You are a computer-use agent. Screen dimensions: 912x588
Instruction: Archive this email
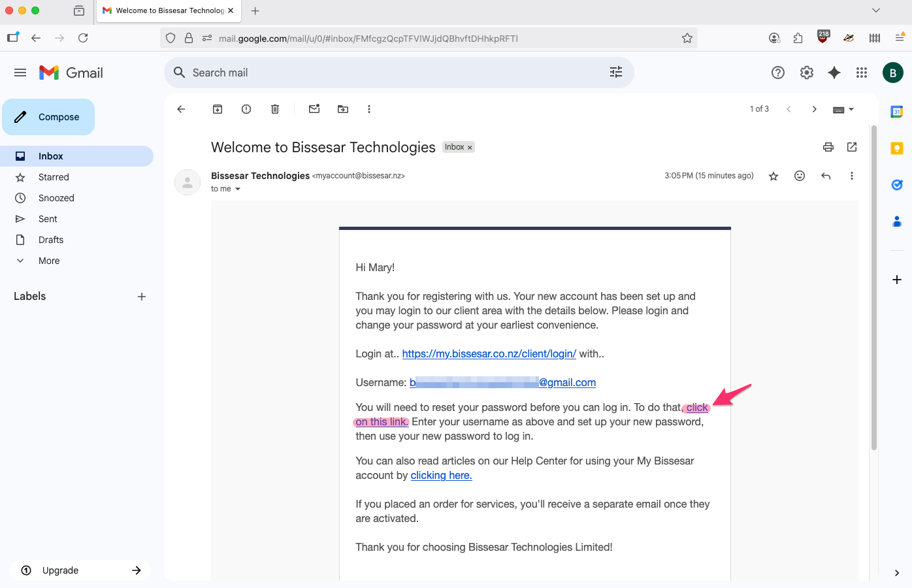(218, 109)
